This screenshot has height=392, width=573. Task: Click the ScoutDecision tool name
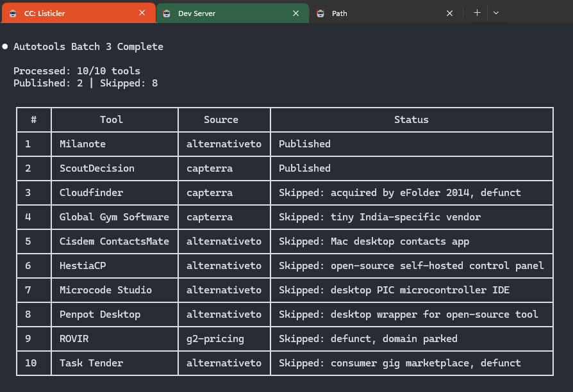pos(97,168)
